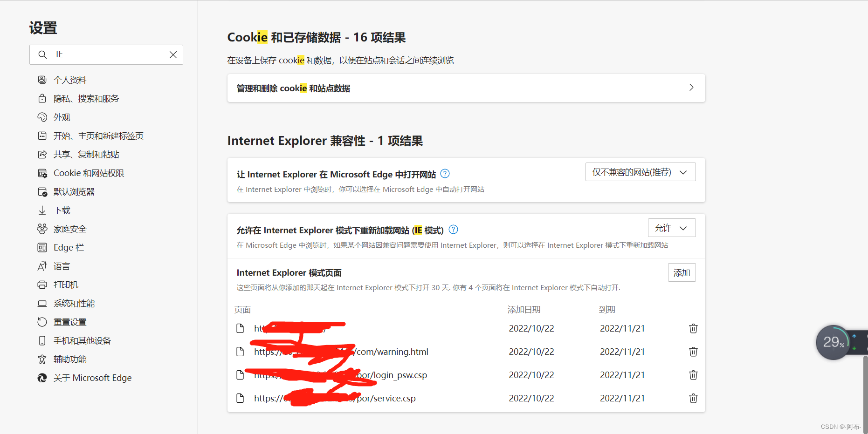Delete the service.csp page entry
Viewport: 868px width, 434px height.
pos(693,398)
